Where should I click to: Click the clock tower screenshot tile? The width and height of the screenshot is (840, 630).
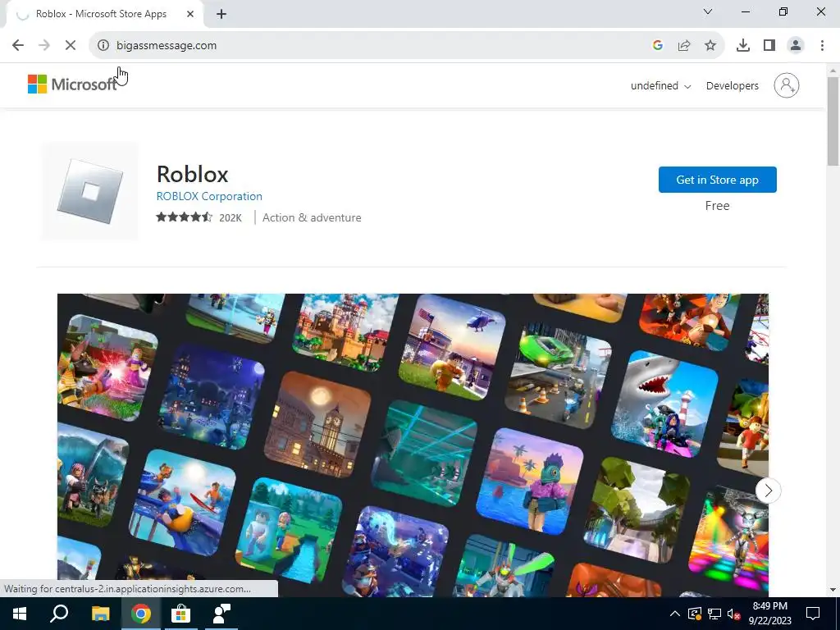tap(317, 424)
